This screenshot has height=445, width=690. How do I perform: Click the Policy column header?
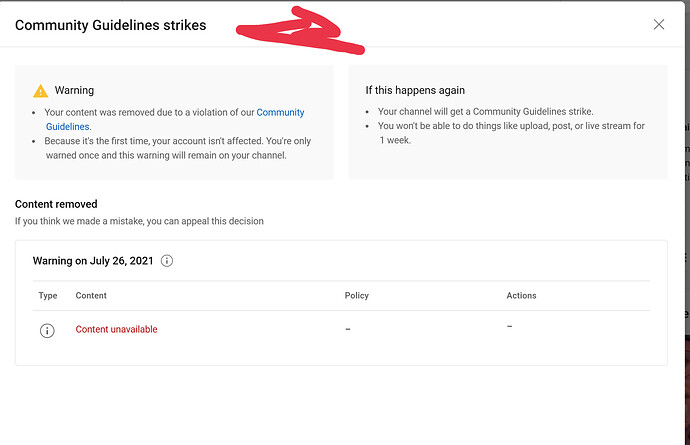356,295
